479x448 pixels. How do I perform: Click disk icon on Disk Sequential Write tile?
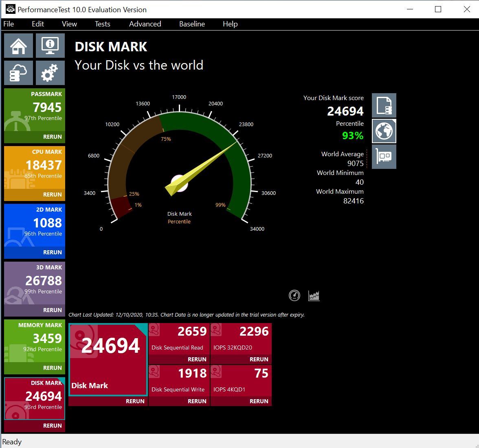[154, 372]
